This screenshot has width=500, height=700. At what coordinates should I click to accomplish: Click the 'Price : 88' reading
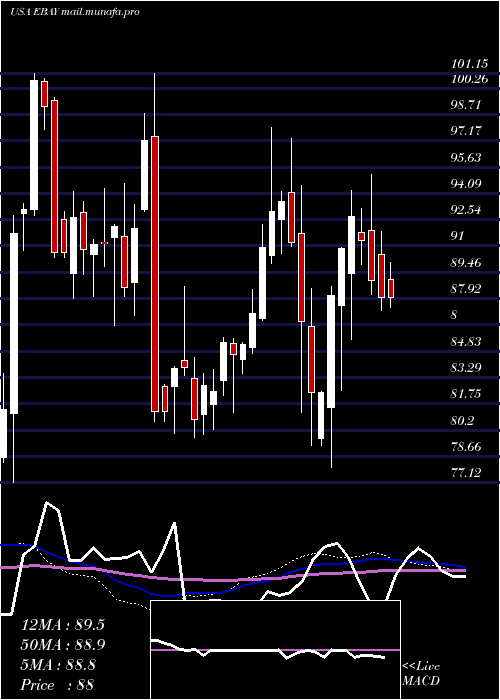pyautogui.click(x=58, y=685)
